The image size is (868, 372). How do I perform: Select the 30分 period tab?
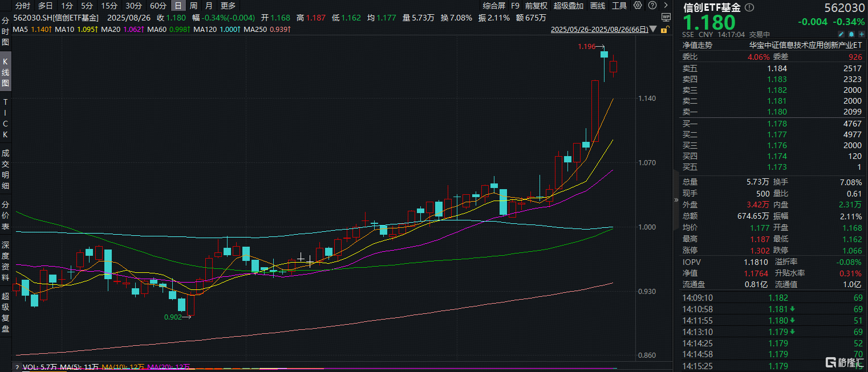tap(133, 6)
